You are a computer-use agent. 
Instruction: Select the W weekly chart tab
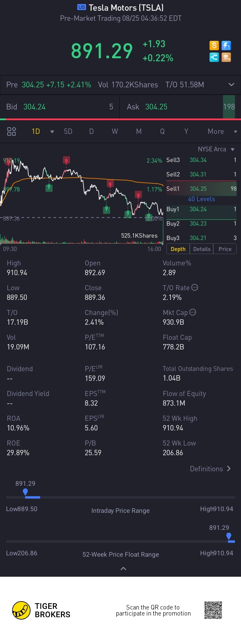[x=115, y=132]
